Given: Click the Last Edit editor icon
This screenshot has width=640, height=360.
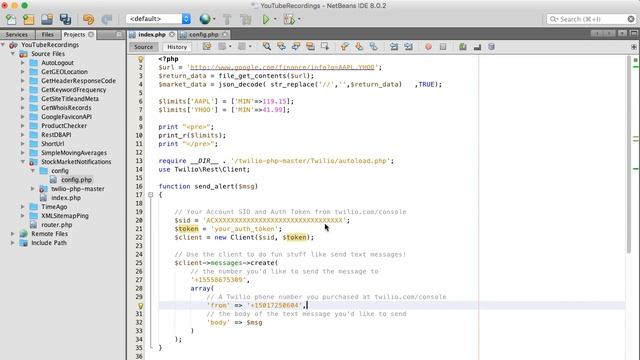Looking at the screenshot, I should 207,47.
